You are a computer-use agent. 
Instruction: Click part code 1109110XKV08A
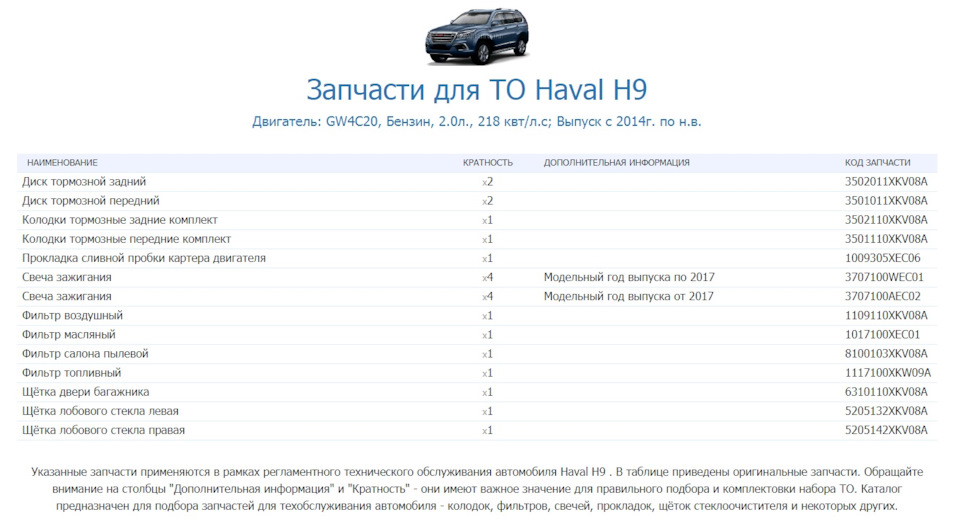pos(886,316)
